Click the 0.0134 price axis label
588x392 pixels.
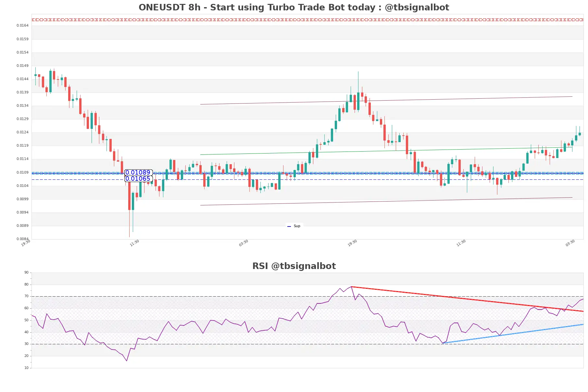22,105
